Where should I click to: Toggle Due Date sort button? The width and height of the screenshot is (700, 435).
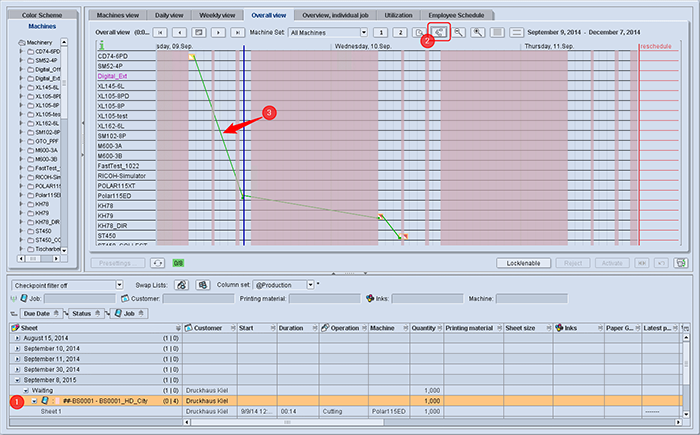pos(41,314)
